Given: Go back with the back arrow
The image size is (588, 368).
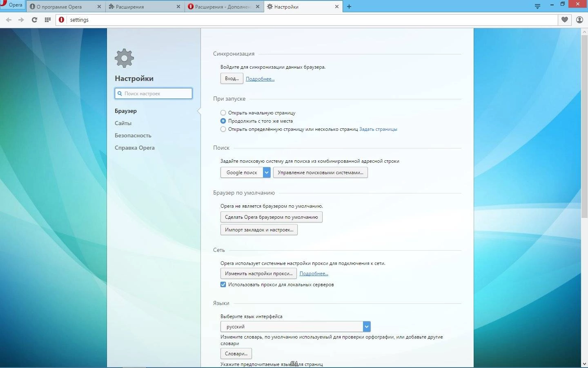Looking at the screenshot, I should pyautogui.click(x=9, y=20).
